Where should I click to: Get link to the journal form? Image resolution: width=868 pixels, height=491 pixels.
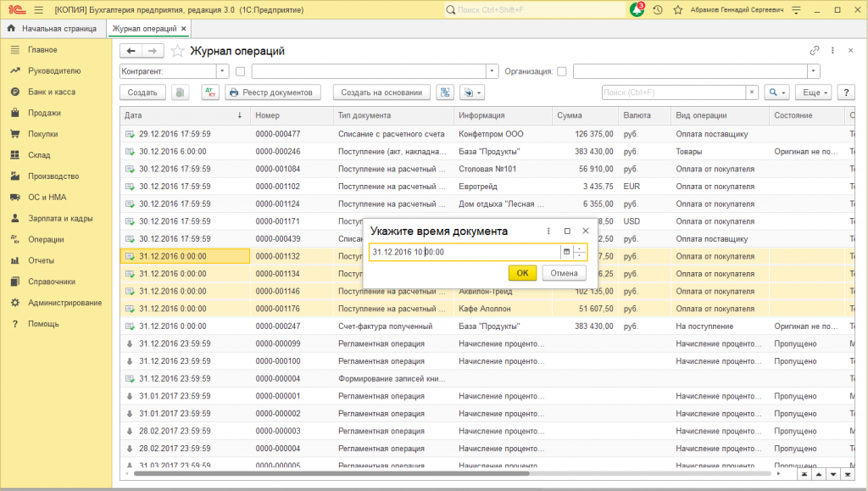click(815, 51)
